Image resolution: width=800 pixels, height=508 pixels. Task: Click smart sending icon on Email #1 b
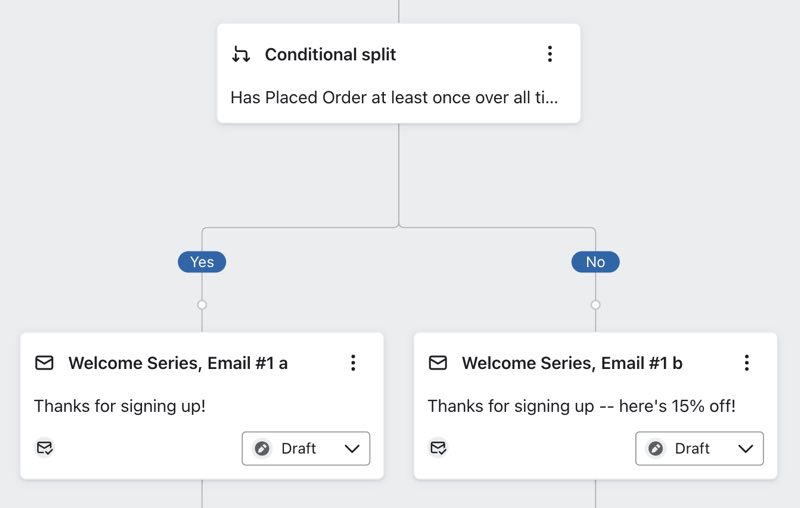coord(438,448)
